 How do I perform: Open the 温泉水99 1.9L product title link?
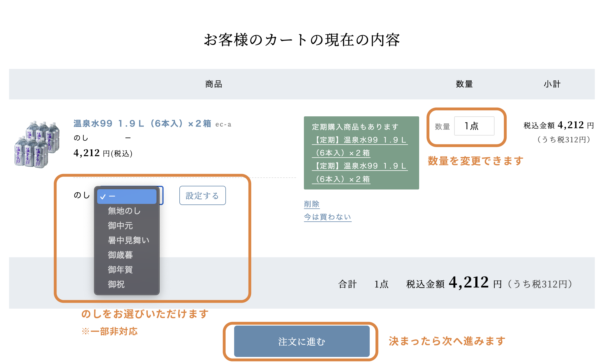click(142, 124)
